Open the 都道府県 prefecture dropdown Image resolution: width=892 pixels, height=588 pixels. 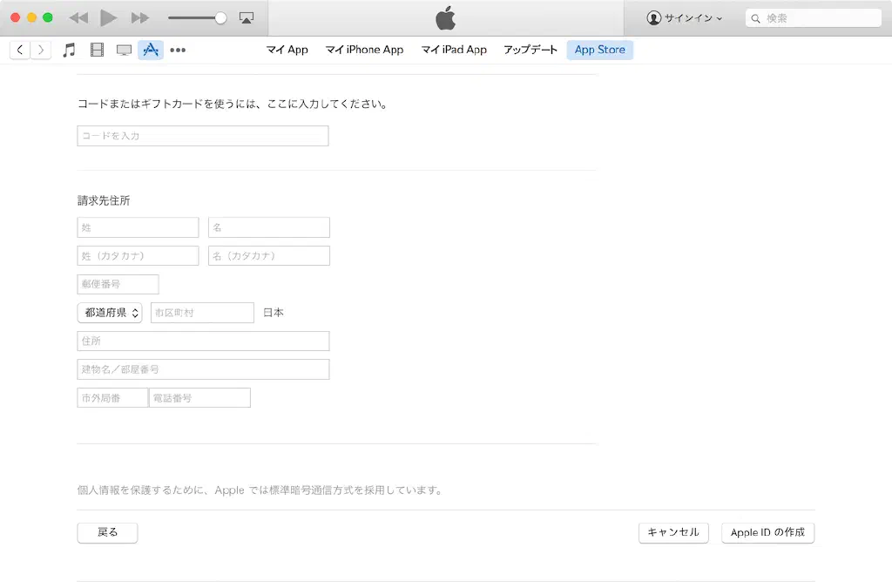coord(111,313)
